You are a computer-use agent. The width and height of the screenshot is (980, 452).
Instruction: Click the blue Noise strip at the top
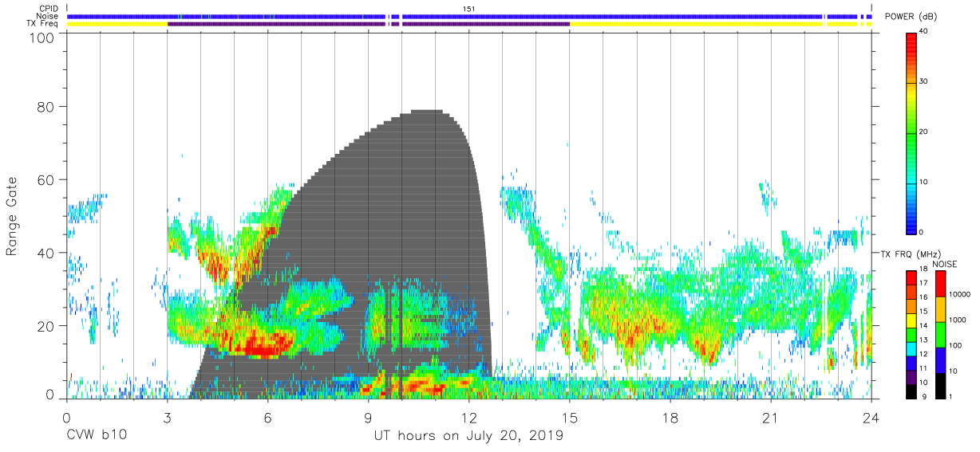pos(469,16)
